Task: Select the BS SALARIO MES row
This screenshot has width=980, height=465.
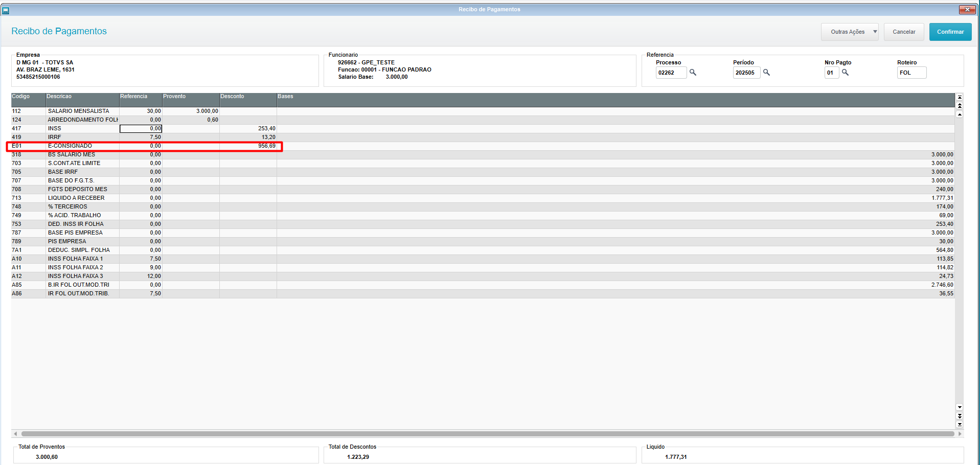Action: click(483, 154)
